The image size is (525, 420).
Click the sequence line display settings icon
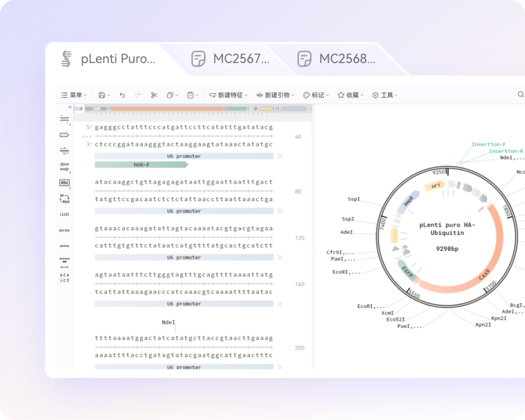[65, 119]
